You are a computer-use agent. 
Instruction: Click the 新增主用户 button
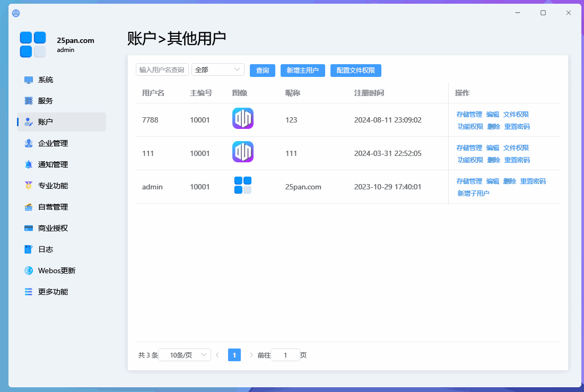(x=302, y=71)
